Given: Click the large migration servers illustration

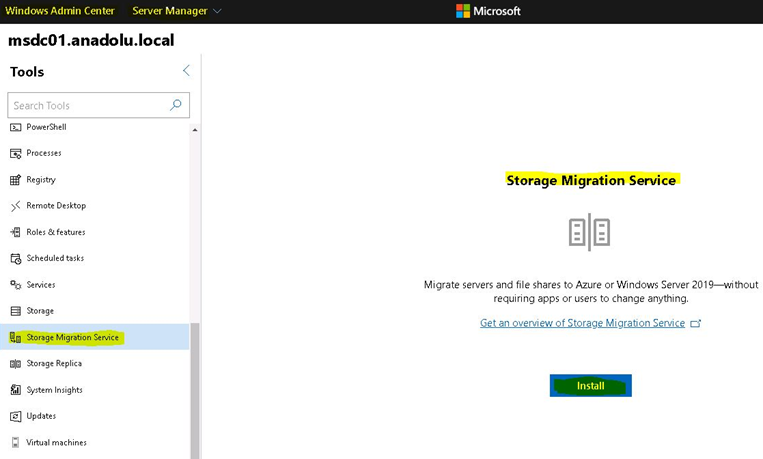Looking at the screenshot, I should 589,232.
